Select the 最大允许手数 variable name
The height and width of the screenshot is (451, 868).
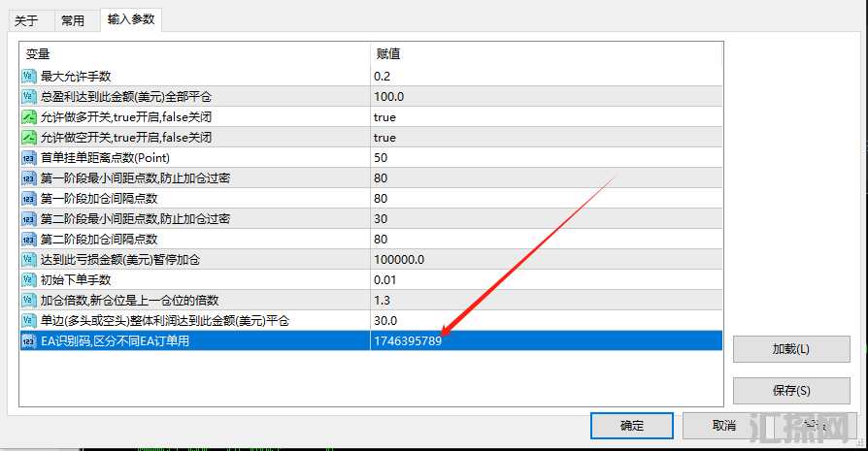tap(76, 77)
